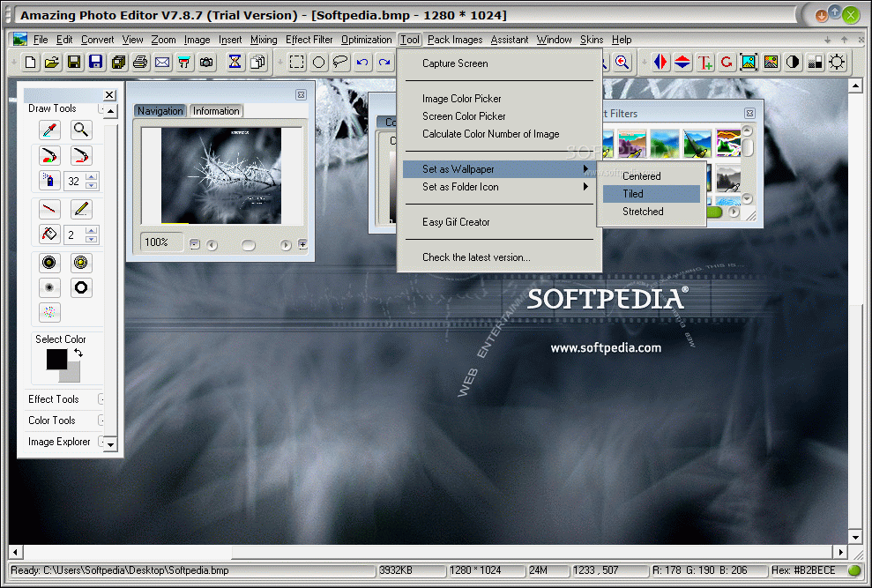The image size is (872, 588).
Task: Open the half-circle contrast adjustment icon
Action: 793,63
